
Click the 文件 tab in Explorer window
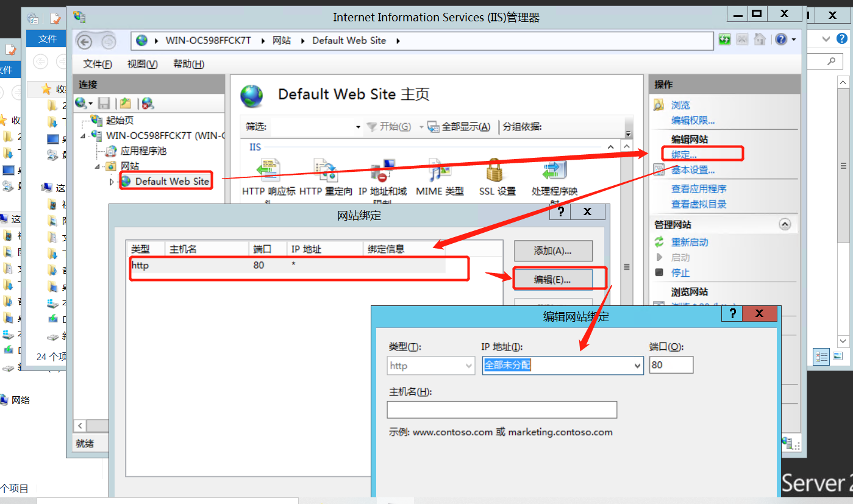click(x=48, y=38)
